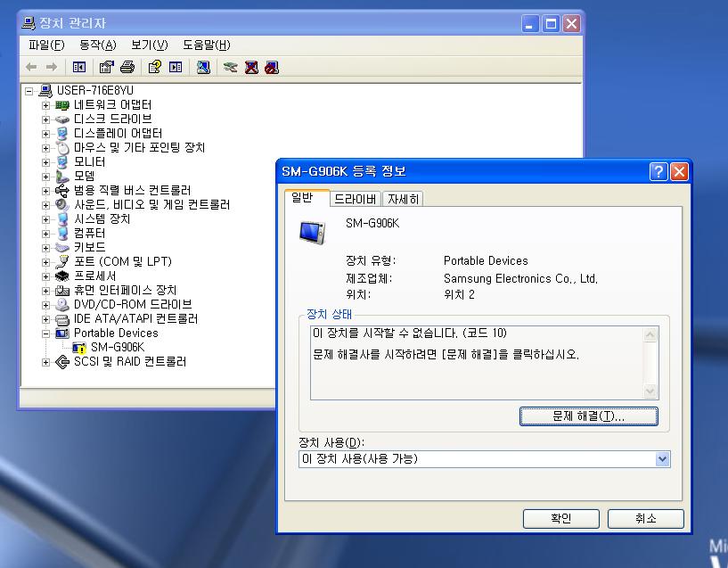This screenshot has height=568, width=728.
Task: Click the Disable device toolbar icon
Action: pyautogui.click(x=272, y=68)
